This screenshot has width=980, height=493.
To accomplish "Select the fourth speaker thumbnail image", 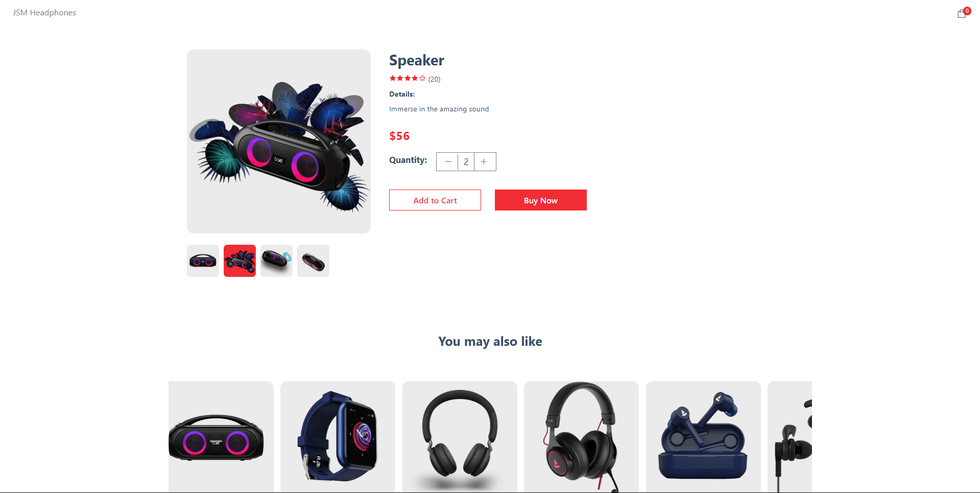I will [313, 261].
